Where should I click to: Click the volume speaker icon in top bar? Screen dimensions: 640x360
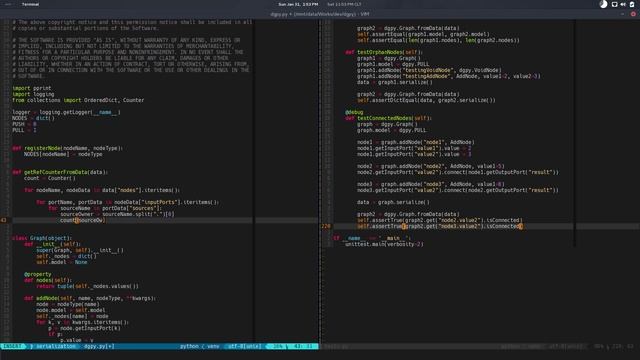[x=623, y=4]
